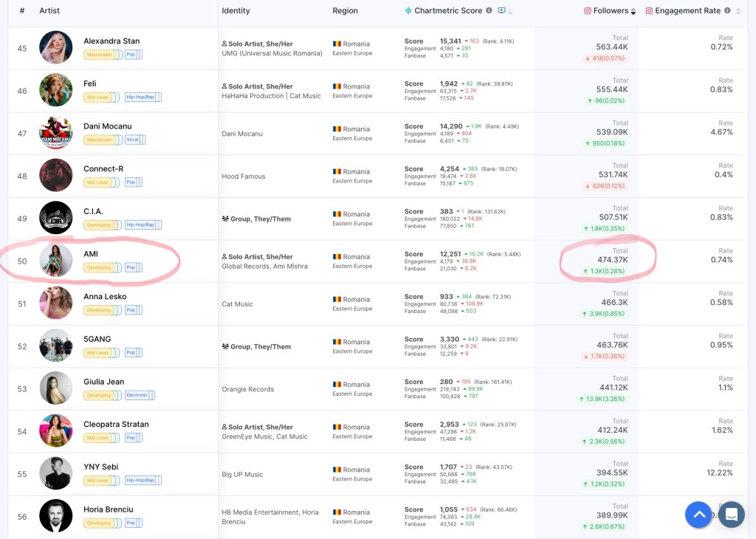This screenshot has height=539, width=756.
Task: Click the scroll-to-top arrow button
Action: [698, 515]
